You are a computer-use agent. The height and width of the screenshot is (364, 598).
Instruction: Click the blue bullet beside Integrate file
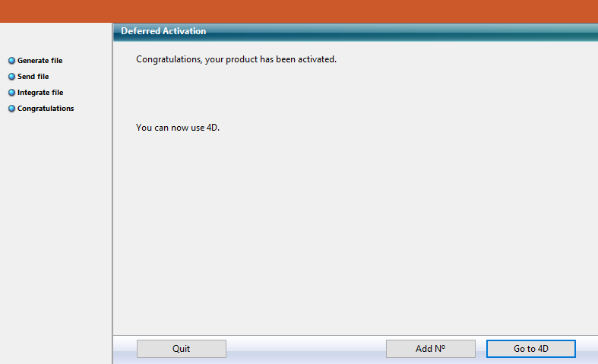(11, 93)
